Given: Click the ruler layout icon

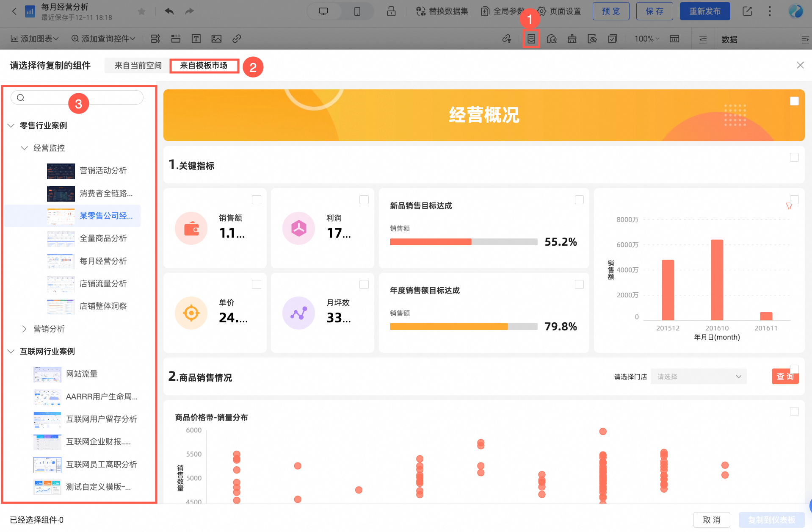Looking at the screenshot, I should pyautogui.click(x=674, y=39).
